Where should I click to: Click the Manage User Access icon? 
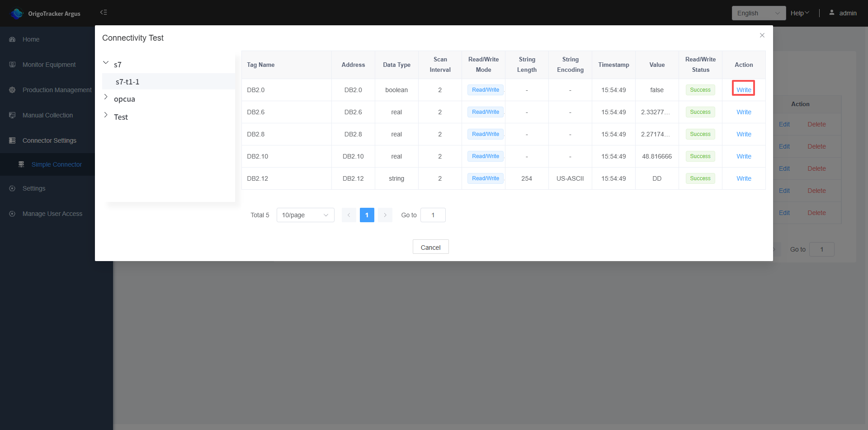pyautogui.click(x=13, y=214)
